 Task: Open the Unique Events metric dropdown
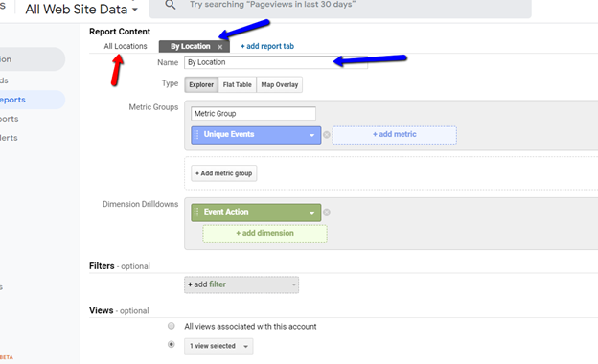[312, 135]
